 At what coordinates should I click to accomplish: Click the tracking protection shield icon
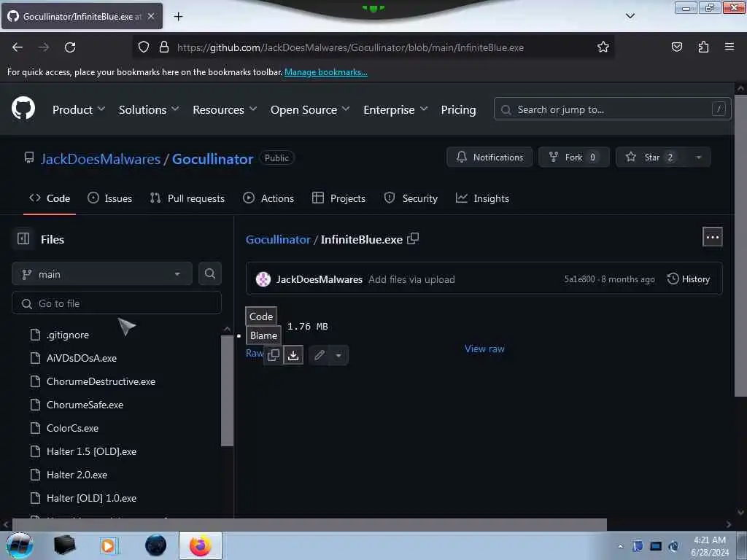pyautogui.click(x=144, y=47)
